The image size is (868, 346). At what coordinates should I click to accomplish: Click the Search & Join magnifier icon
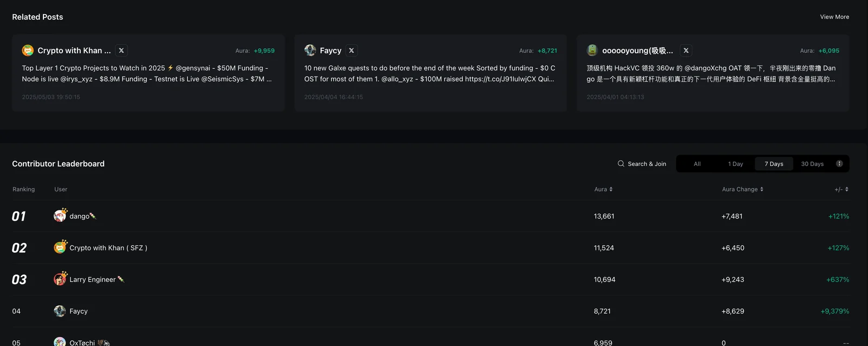click(x=621, y=164)
